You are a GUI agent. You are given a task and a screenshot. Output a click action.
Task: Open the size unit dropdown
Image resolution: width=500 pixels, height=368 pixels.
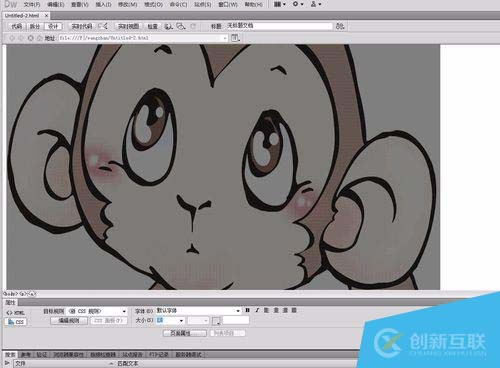[198, 321]
